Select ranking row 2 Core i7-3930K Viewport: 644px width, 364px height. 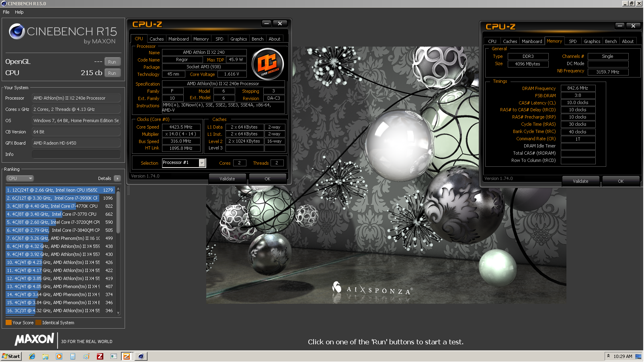pyautogui.click(x=60, y=198)
